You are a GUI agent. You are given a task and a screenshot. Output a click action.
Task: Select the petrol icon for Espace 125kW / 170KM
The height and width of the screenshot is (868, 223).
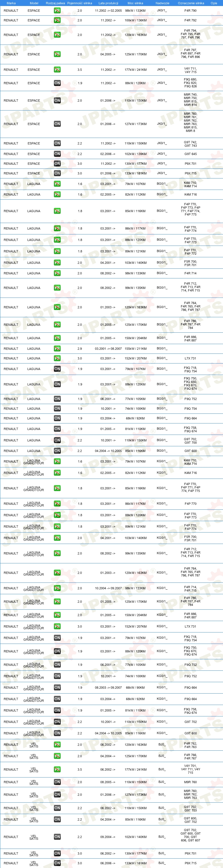coord(57,54)
